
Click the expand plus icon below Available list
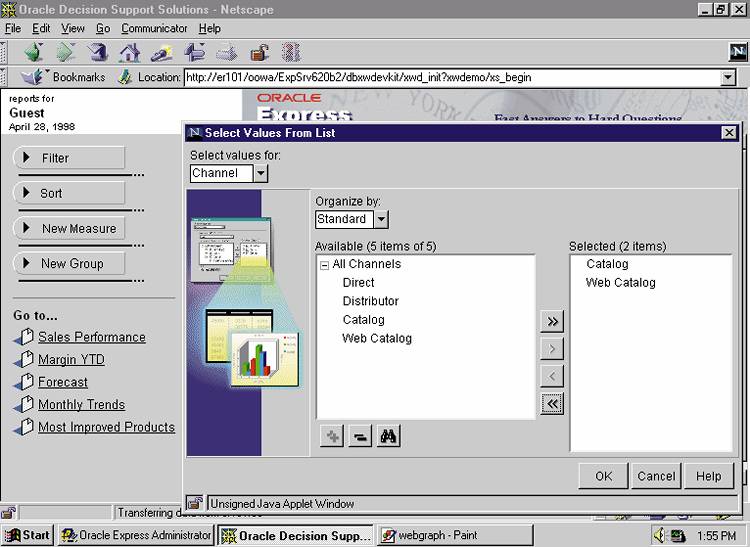click(332, 436)
